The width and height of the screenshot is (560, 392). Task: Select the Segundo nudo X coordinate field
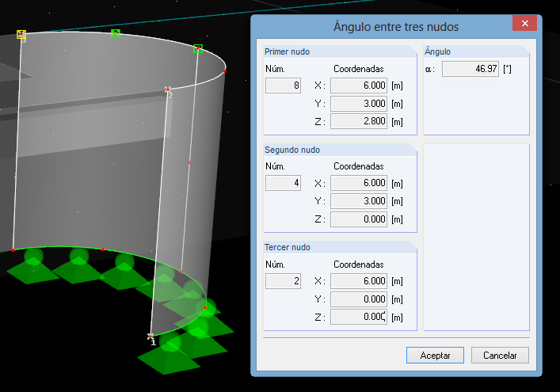[359, 183]
